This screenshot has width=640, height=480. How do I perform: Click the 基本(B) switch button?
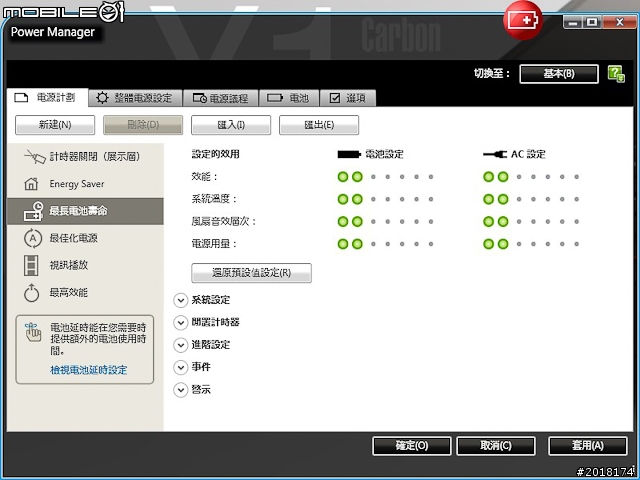pos(559,74)
